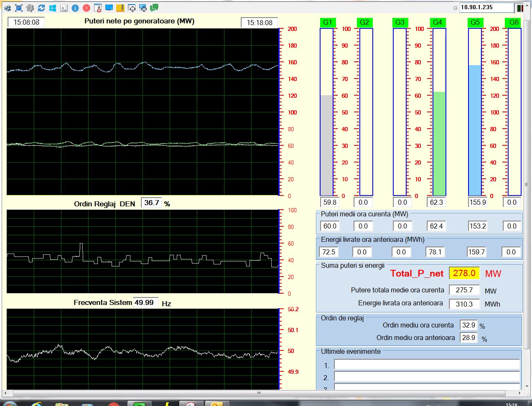The image size is (532, 406).
Task: Click the yellow Total_P_net 278.0 field
Action: [x=464, y=273]
